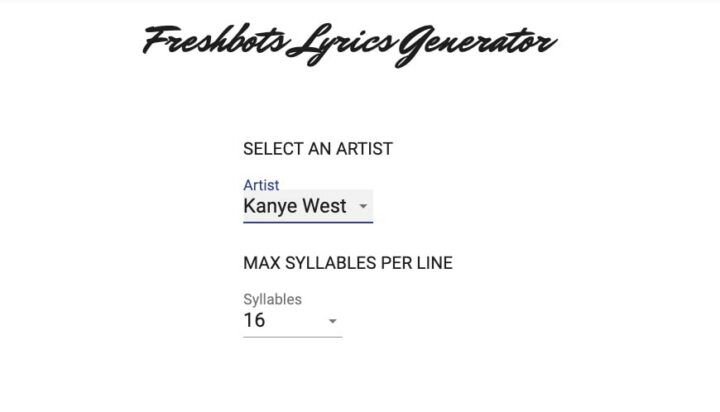
Task: Click the word Kanye in artist field
Action: (269, 206)
